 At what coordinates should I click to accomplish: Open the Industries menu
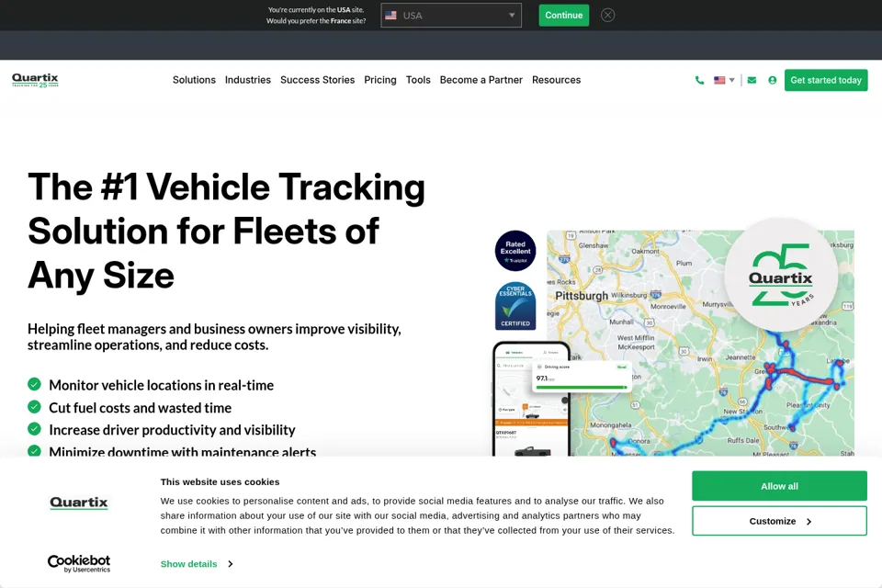pos(248,80)
